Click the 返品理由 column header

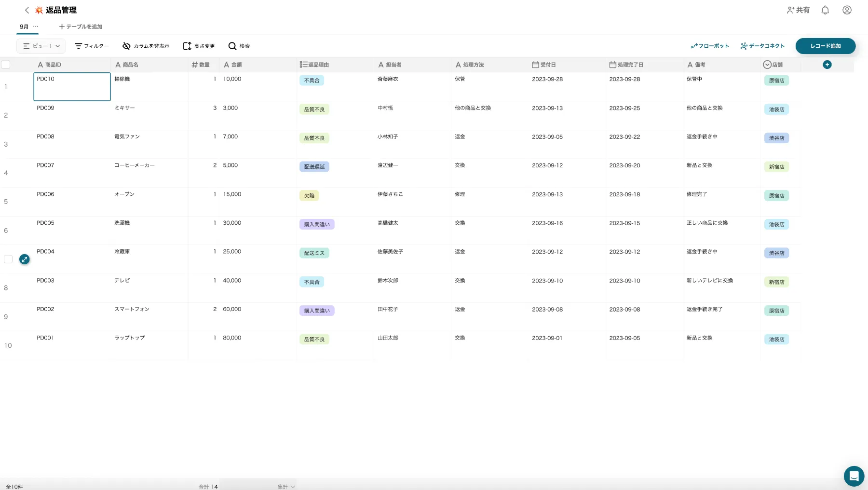tap(335, 65)
